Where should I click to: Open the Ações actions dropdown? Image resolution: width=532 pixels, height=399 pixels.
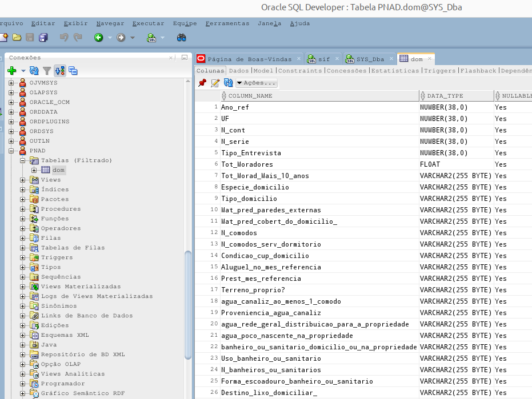pos(257,83)
